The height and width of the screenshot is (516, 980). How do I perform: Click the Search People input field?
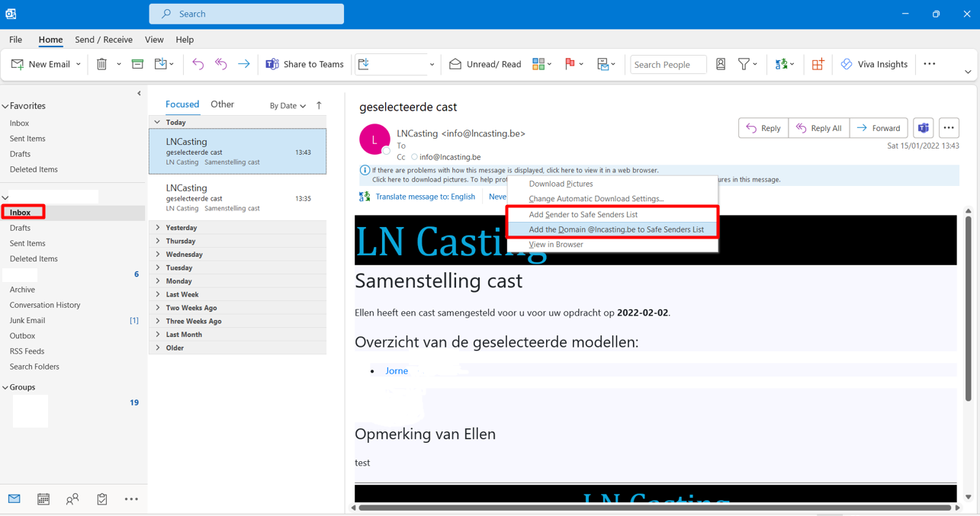click(x=667, y=65)
